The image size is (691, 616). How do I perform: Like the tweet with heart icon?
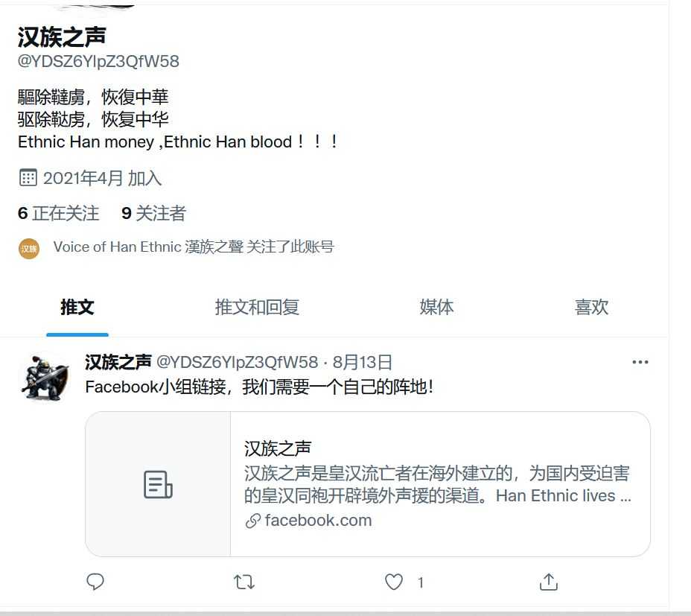point(394,582)
